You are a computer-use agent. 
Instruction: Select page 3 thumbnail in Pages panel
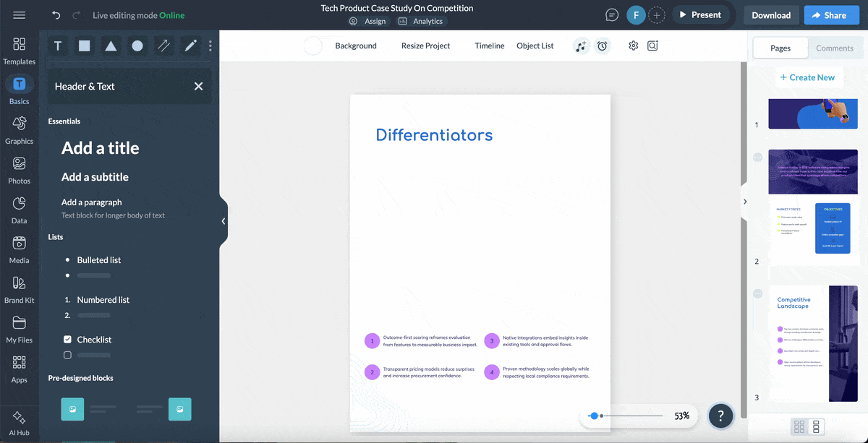click(812, 343)
